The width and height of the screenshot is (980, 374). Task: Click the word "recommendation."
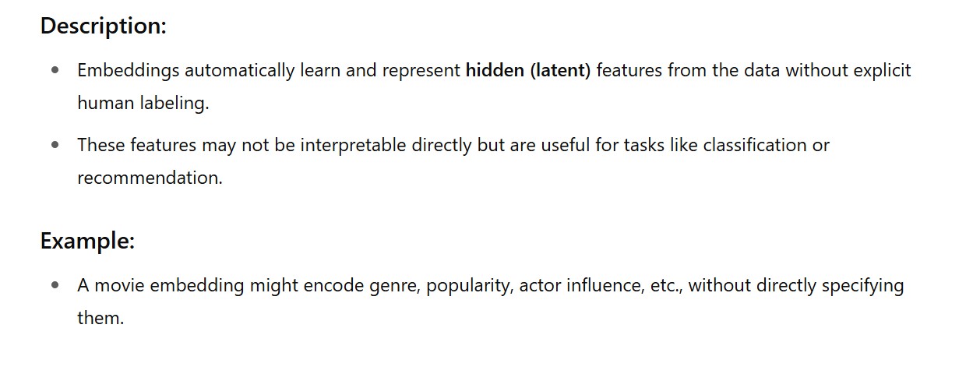click(x=150, y=178)
